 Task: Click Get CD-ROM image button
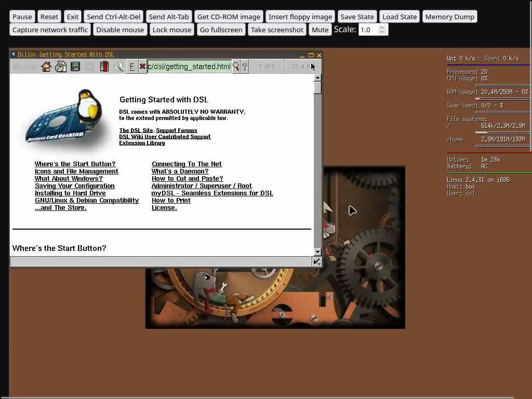pyautogui.click(x=229, y=17)
